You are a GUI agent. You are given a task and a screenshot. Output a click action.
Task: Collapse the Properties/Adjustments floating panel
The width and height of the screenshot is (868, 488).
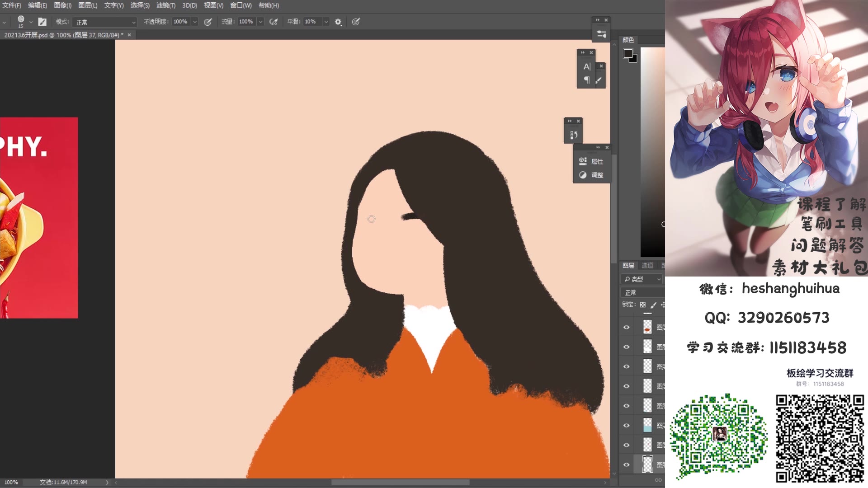click(598, 147)
